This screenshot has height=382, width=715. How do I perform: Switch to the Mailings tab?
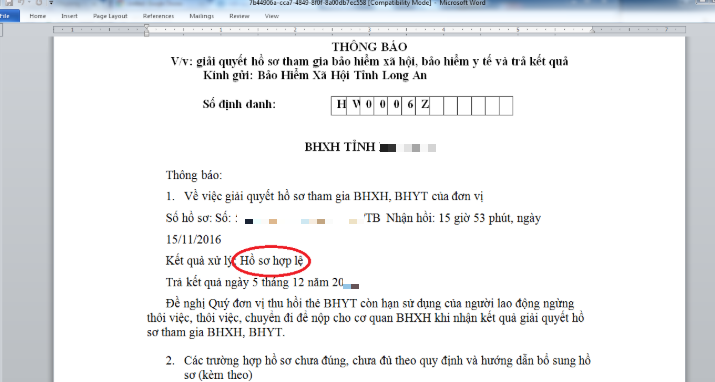tap(202, 16)
